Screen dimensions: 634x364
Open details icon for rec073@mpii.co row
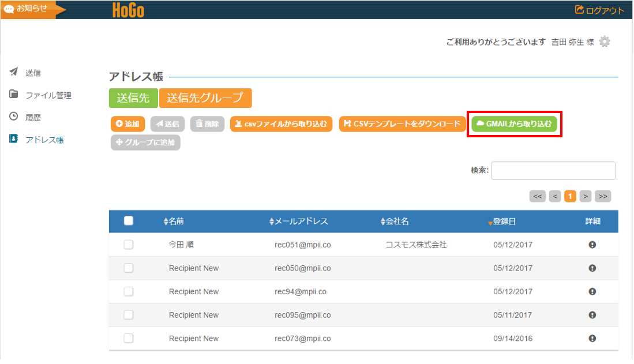pos(592,339)
